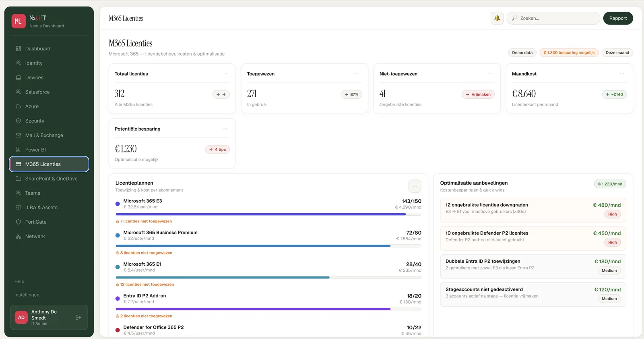Click the Vrijmaken button
Viewport: 644px width, 339px height.
pos(478,95)
